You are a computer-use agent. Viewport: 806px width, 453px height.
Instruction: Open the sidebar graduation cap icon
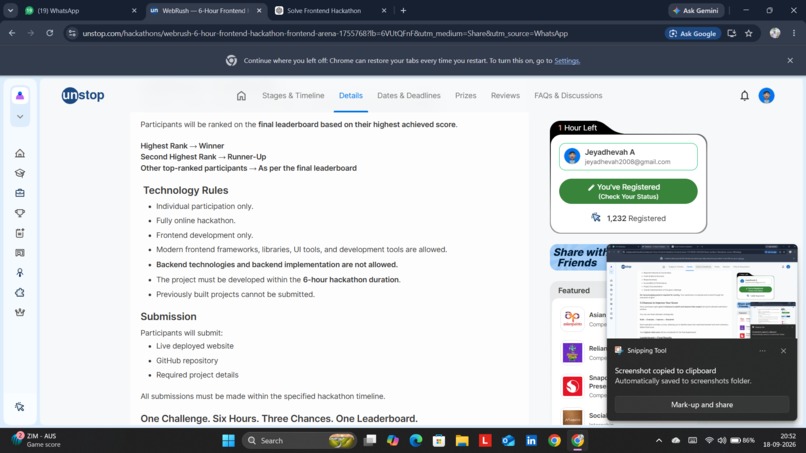coord(20,173)
